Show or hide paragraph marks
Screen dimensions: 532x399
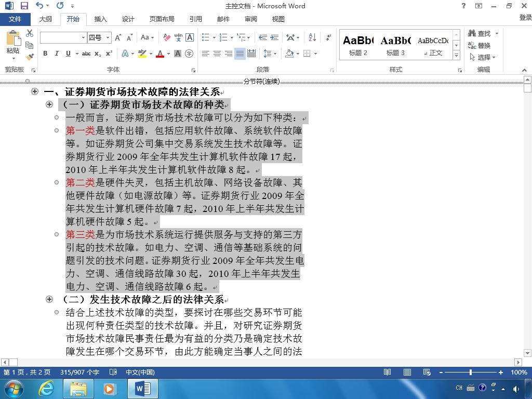tap(328, 37)
